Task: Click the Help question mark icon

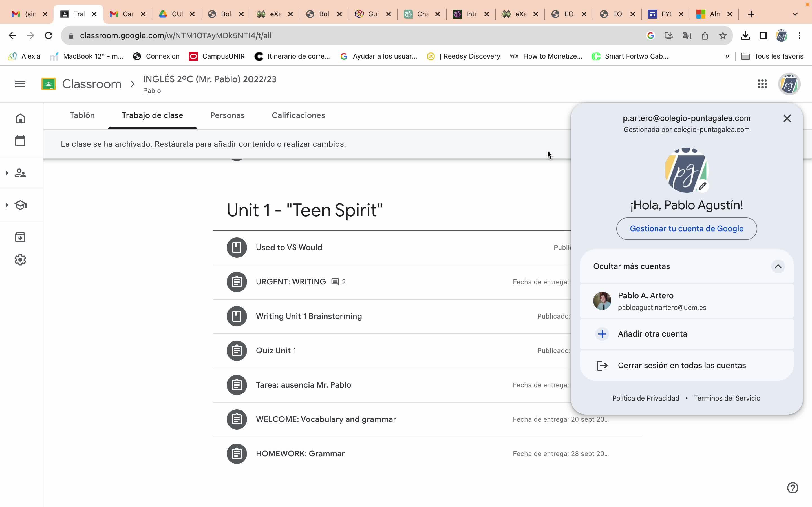Action: coord(793,488)
